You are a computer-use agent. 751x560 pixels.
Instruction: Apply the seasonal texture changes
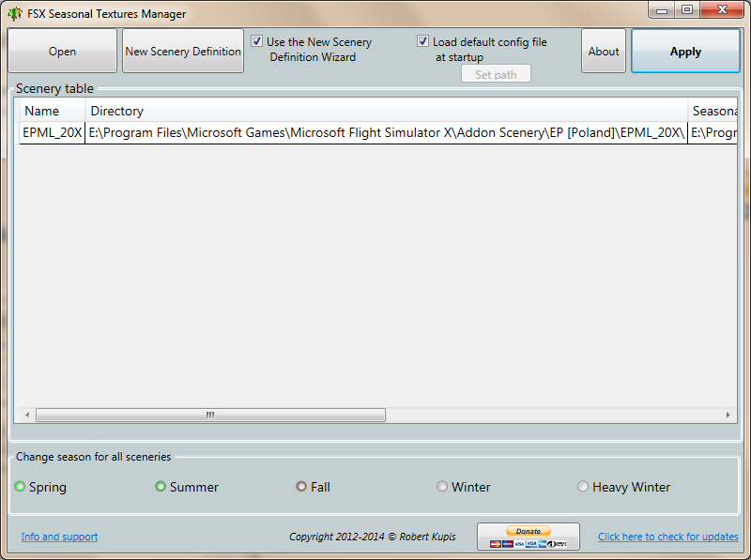(685, 52)
